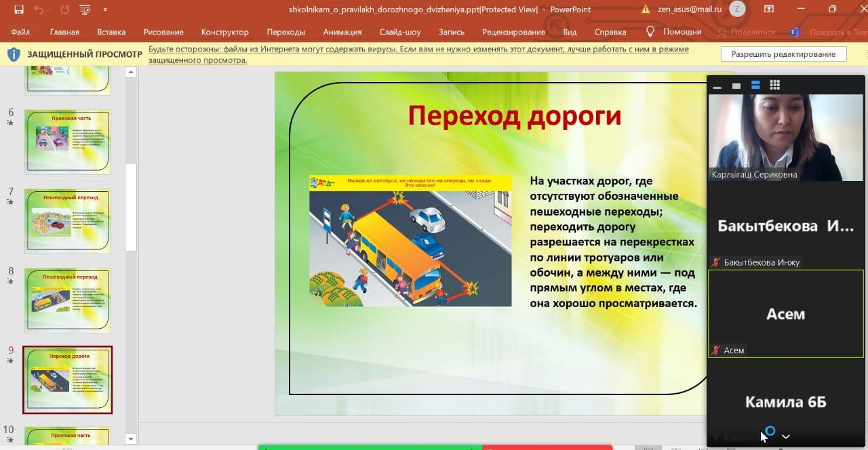Open the Файл menu
Image resolution: width=868 pixels, height=450 pixels.
20,32
